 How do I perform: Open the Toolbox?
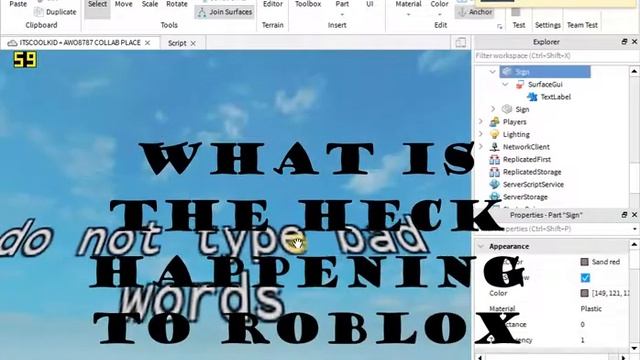pos(308,4)
